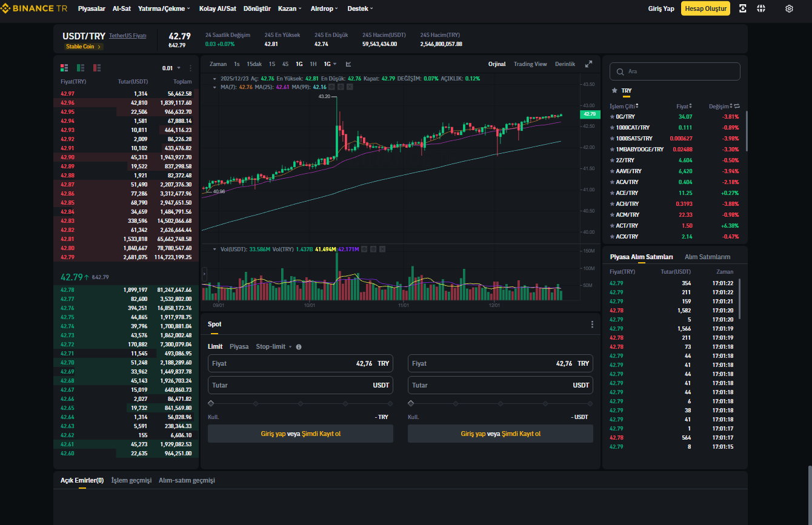Open the language globe icon
This screenshot has width=812, height=525.
(x=761, y=8)
